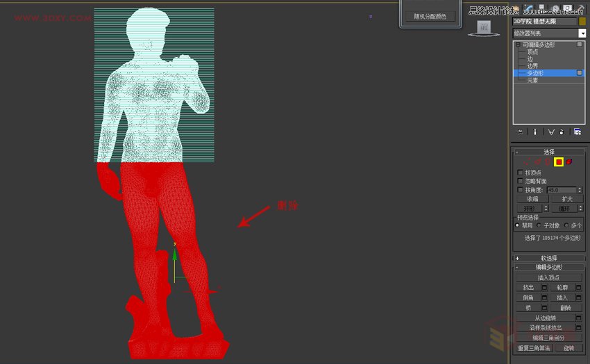Click the Polygon selection icon
The image size is (590, 364).
559,162
